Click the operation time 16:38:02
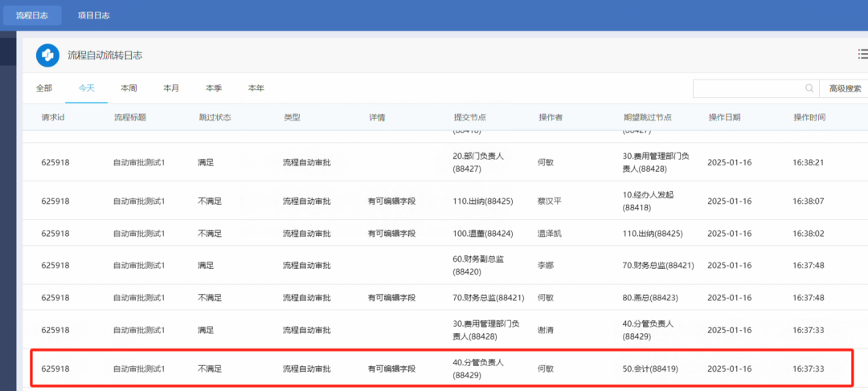The height and width of the screenshot is (391, 868). click(x=809, y=234)
